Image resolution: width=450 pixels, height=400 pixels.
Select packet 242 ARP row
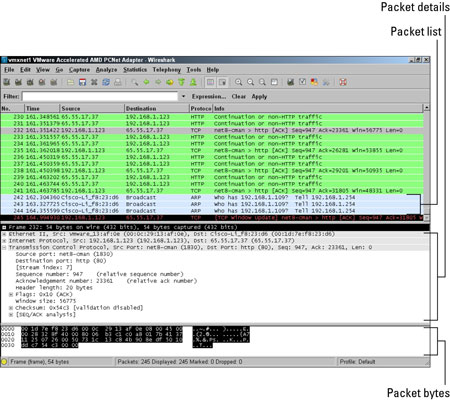point(212,197)
